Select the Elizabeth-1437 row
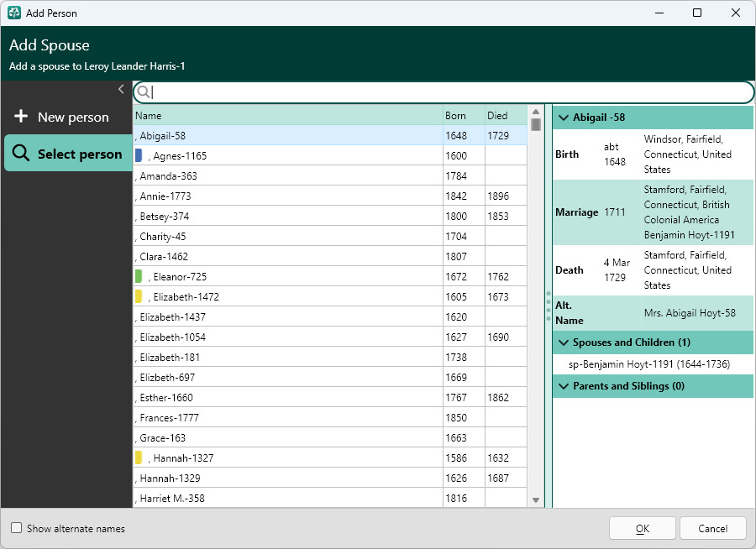This screenshot has width=756, height=549. coord(330,317)
